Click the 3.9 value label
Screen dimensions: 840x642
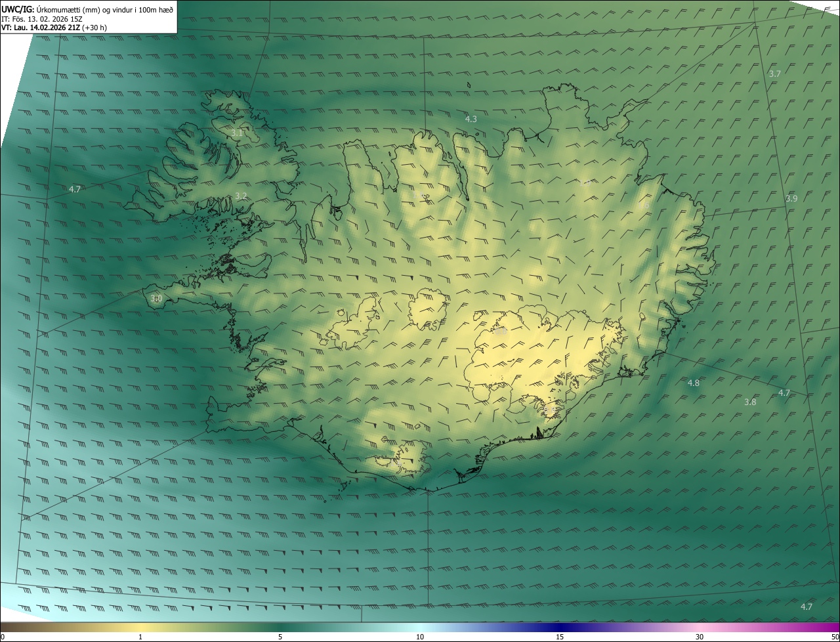pos(791,198)
